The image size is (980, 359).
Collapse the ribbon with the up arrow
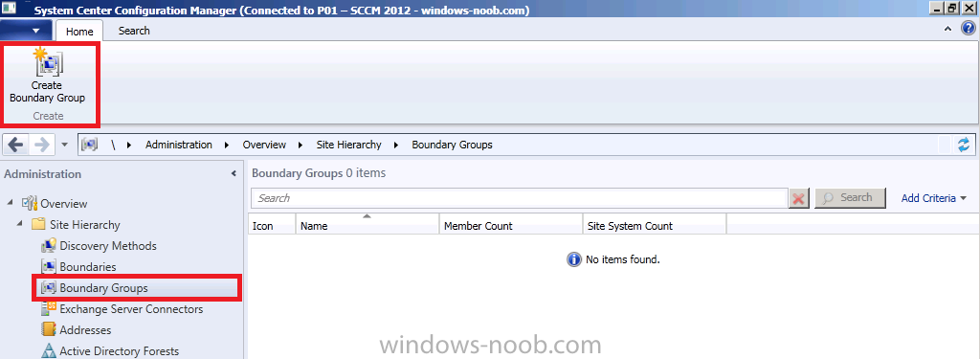(947, 28)
